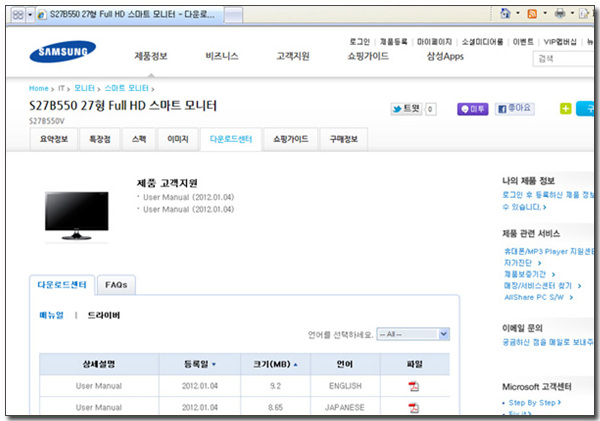Screen dimensions: 600x421
Task: Select the S27B550 browser tab
Action: 129,15
